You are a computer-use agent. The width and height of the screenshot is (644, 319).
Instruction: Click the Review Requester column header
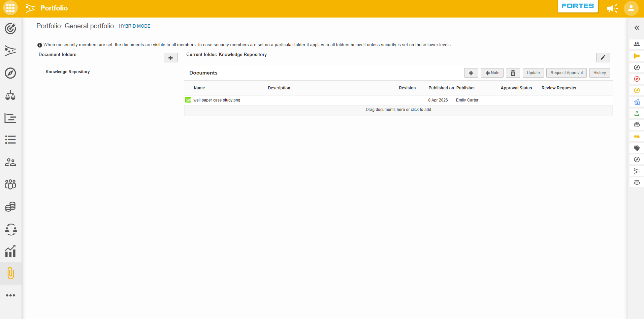click(x=559, y=88)
